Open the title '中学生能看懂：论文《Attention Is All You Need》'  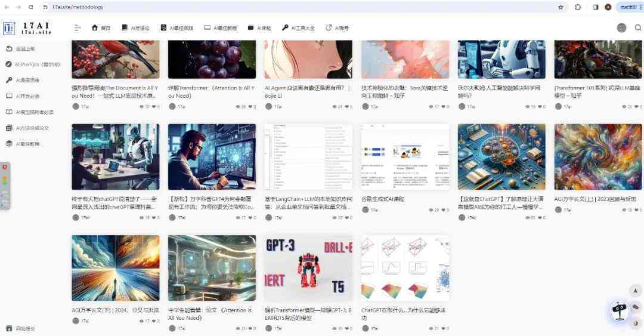click(x=210, y=314)
